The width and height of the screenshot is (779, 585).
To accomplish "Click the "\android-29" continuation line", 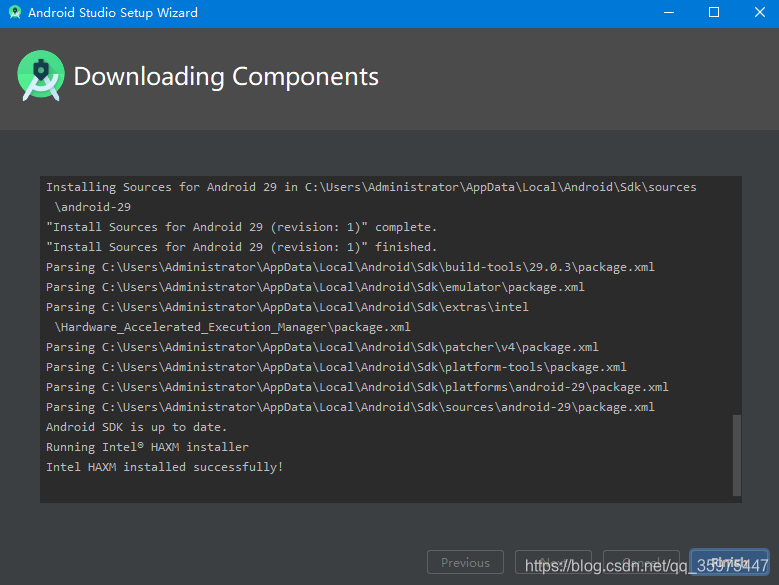I will 92,207.
